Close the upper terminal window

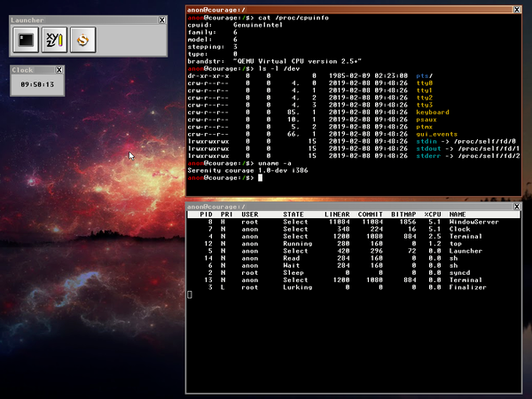[x=516, y=10]
